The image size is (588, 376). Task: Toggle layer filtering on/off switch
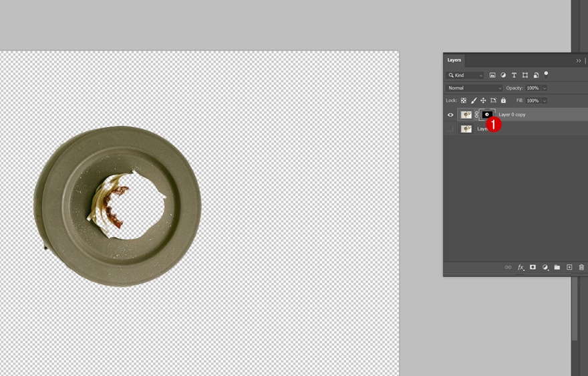(x=546, y=74)
